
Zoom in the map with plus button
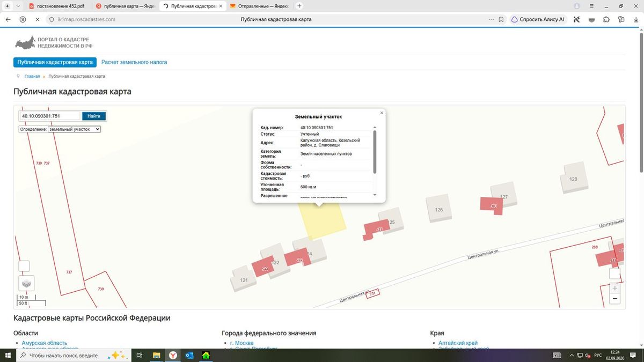click(615, 288)
